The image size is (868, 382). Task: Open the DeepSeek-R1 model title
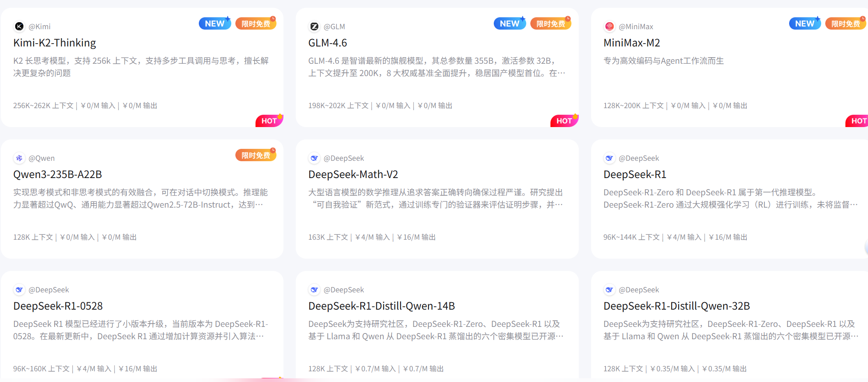635,174
